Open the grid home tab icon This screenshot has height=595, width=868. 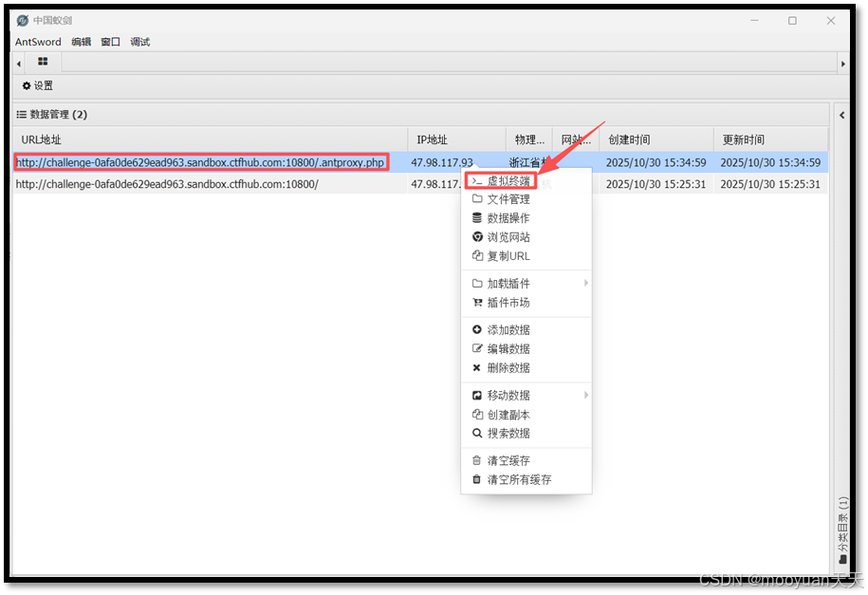(x=43, y=62)
